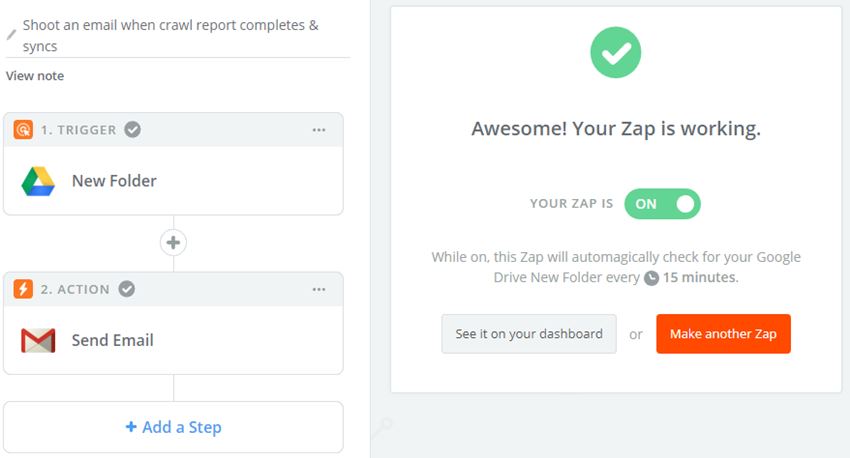Click the orange action lightning icon
This screenshot has width=850, height=458.
[23, 289]
